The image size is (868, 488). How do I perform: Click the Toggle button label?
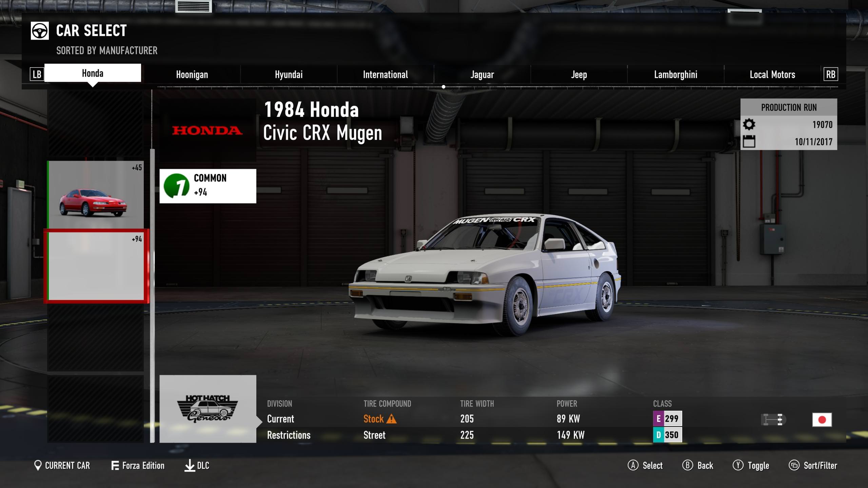[x=758, y=466]
